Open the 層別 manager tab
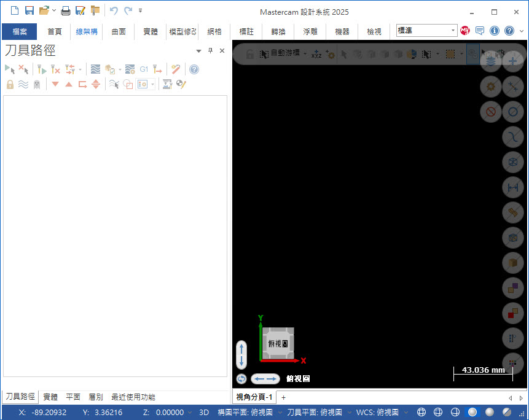This screenshot has height=420, width=529. [x=95, y=397]
